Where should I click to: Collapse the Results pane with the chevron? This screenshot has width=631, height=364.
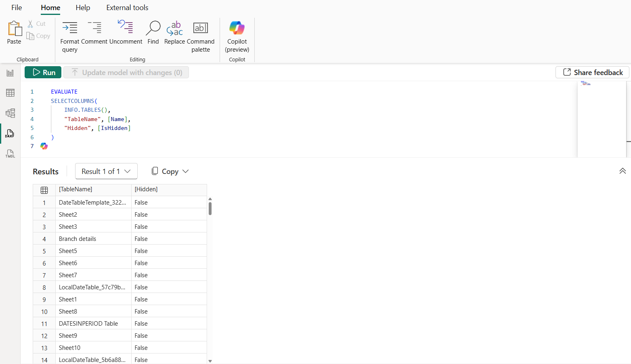[x=622, y=171]
